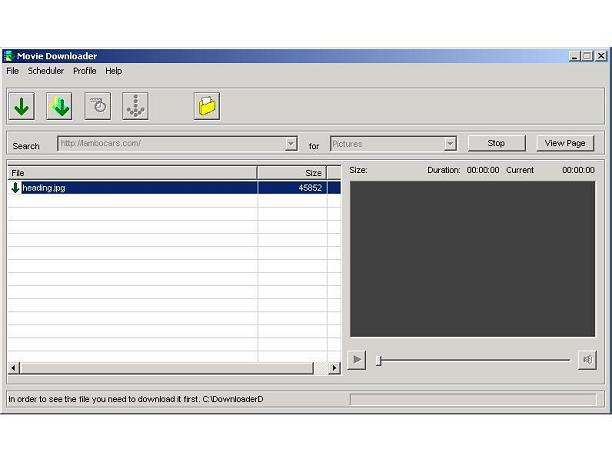This screenshot has height=459, width=612.
Task: Click the green arrow icon beside heading.jpg
Action: pos(15,187)
